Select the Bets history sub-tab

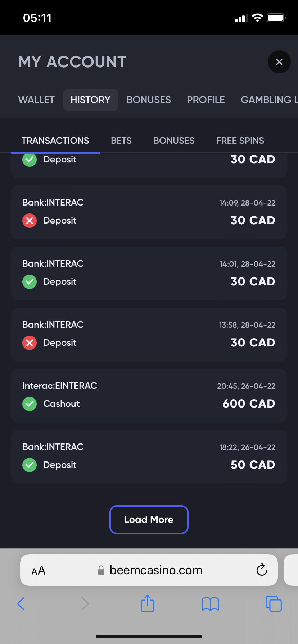pos(121,141)
